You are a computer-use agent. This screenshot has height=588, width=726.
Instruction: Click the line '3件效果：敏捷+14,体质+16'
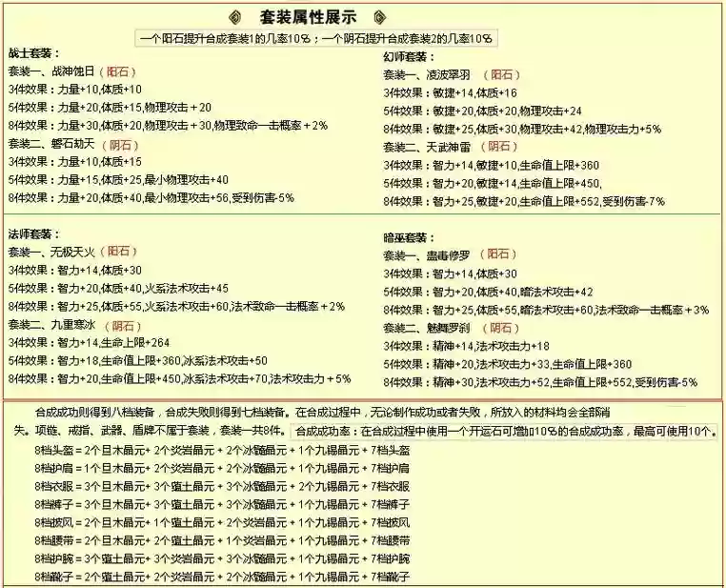(450, 92)
